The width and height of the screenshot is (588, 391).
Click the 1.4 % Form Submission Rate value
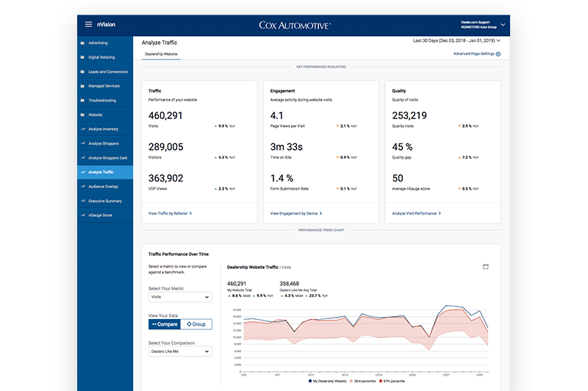coord(282,178)
